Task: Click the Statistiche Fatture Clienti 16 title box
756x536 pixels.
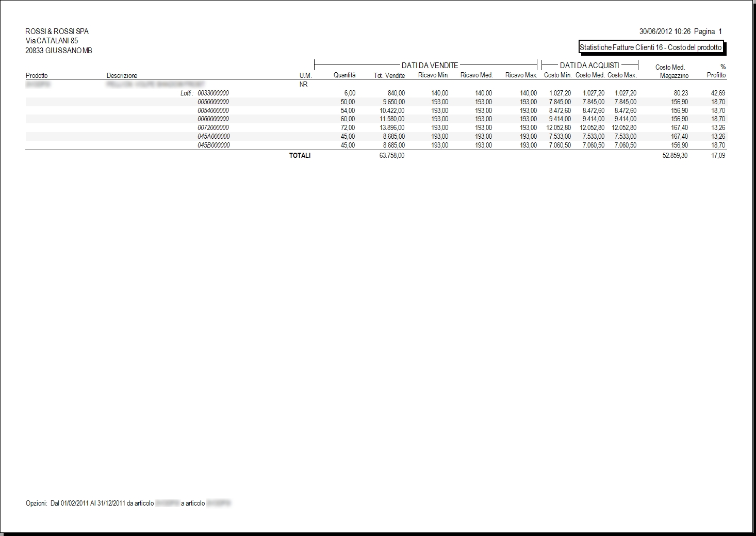Action: (652, 47)
